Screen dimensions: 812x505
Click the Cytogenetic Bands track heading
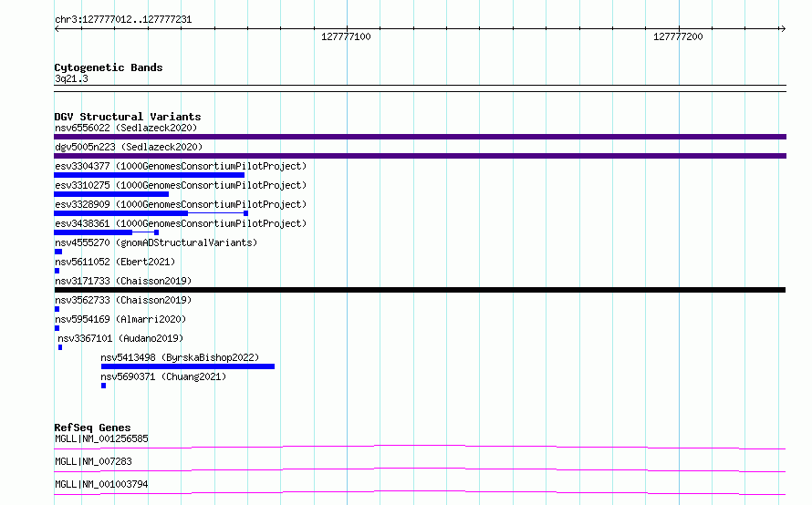[109, 67]
